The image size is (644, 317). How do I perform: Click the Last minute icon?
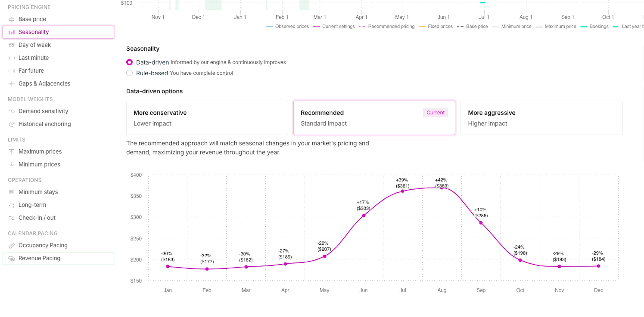[x=12, y=58]
